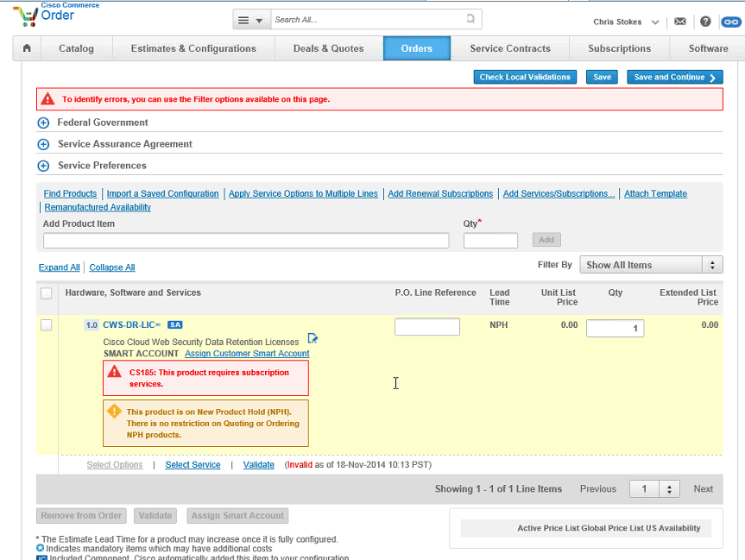Click the edit note icon beside product description
This screenshot has width=745, height=560.
pyautogui.click(x=313, y=338)
